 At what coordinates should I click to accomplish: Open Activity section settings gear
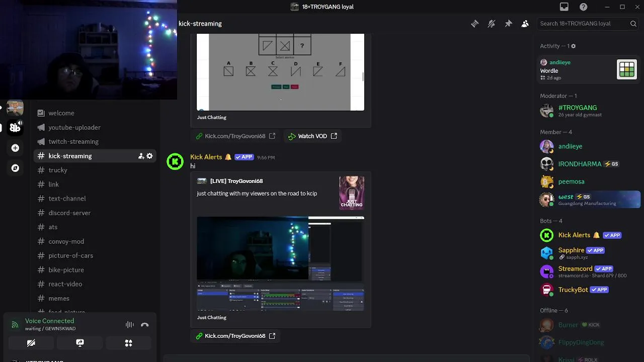click(x=573, y=46)
